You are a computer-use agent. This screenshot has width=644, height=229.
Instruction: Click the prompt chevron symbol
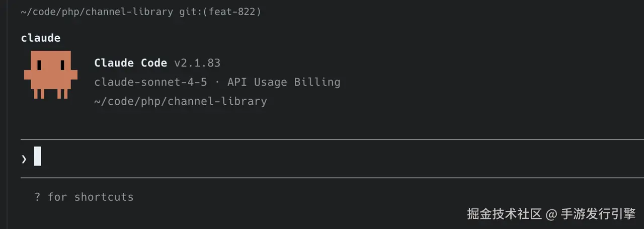24,159
